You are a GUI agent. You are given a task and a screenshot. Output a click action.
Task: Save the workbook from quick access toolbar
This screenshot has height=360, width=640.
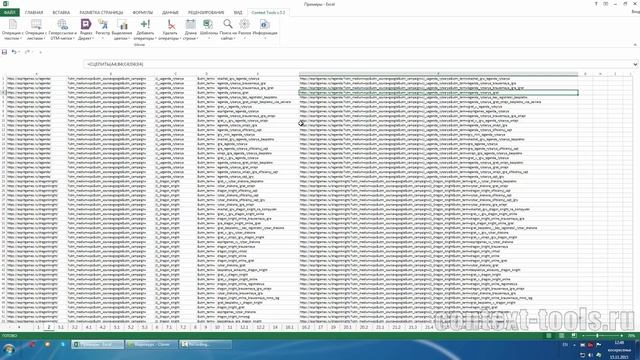click(4, 52)
